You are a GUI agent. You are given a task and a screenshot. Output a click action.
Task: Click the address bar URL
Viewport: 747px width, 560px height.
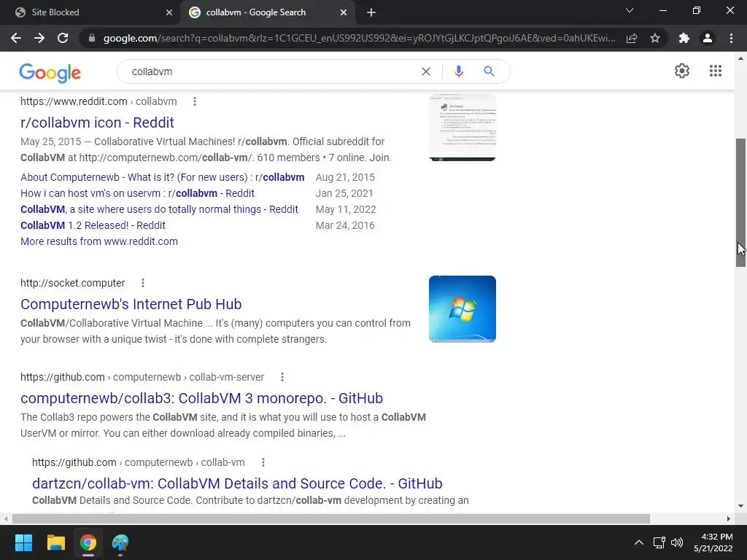(x=359, y=38)
